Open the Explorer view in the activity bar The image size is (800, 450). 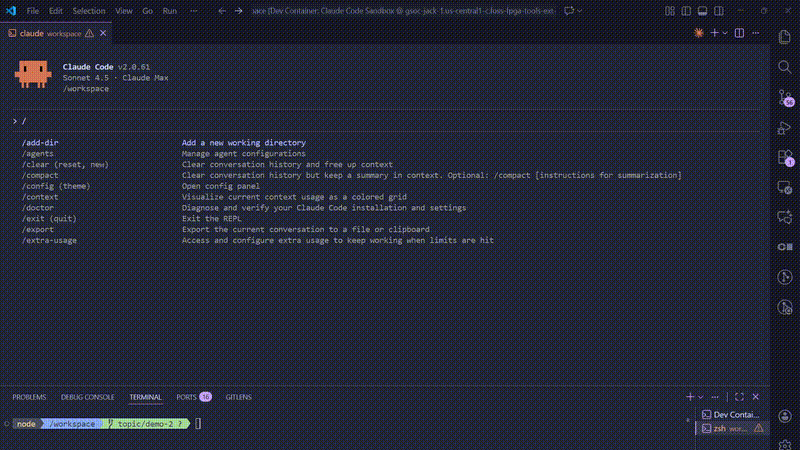[785, 37]
